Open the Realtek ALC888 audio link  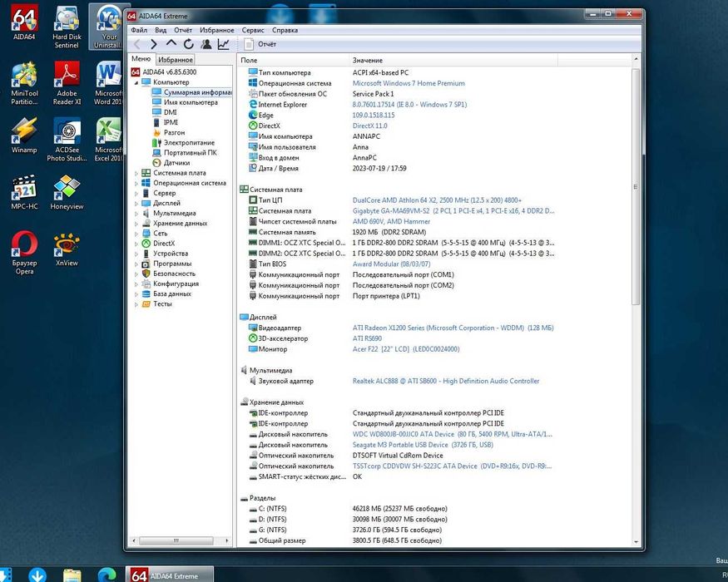click(x=446, y=381)
